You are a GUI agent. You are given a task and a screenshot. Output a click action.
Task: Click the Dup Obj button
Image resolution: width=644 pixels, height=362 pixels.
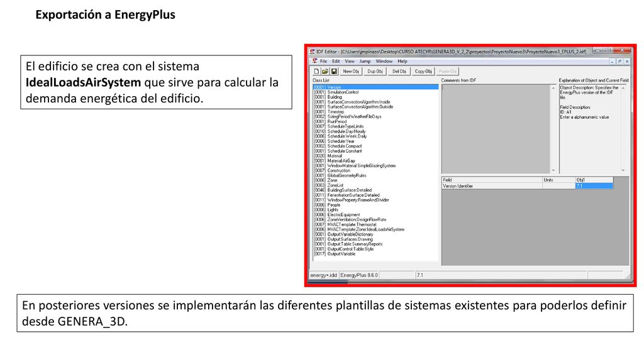pos(375,72)
